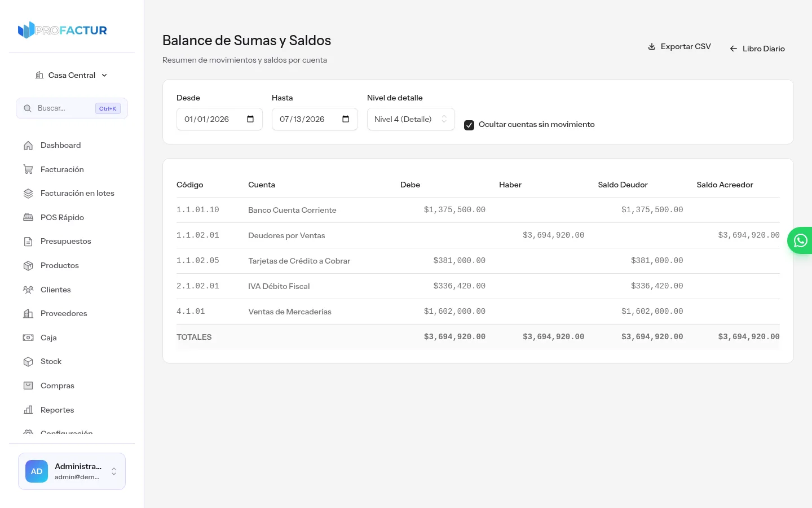This screenshot has width=812, height=508.
Task: Open Dashboard menu item
Action: (72, 146)
